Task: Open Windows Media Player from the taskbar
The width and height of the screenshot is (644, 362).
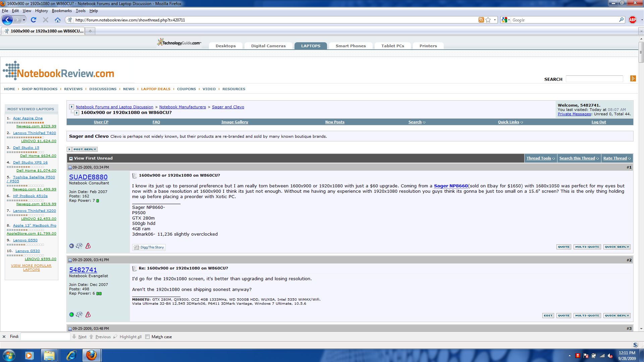Action: pyautogui.click(x=29, y=355)
